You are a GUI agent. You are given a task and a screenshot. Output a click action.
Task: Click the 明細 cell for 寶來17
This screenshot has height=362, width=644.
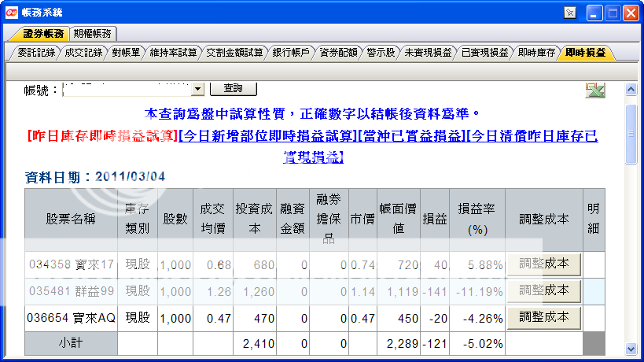(x=594, y=264)
